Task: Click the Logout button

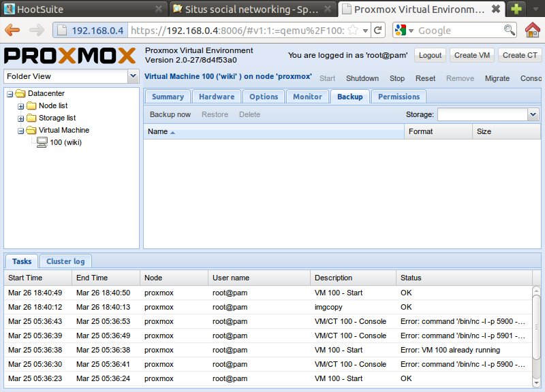Action: [x=430, y=55]
